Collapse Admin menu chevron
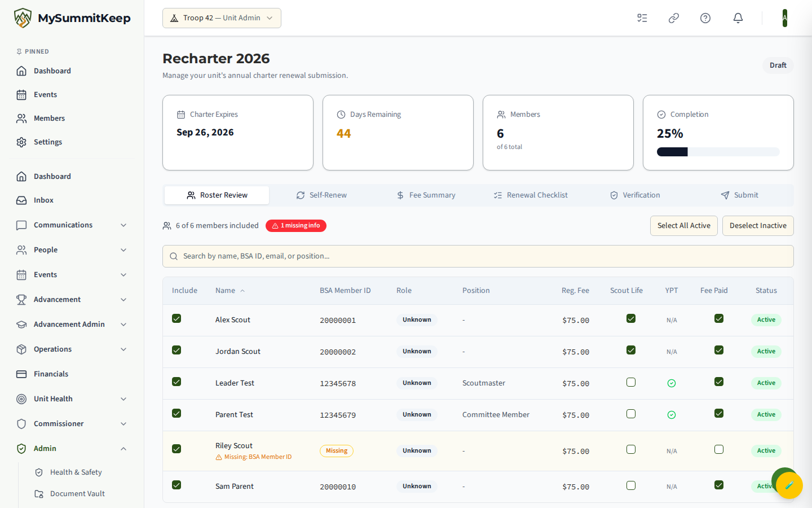 click(123, 449)
